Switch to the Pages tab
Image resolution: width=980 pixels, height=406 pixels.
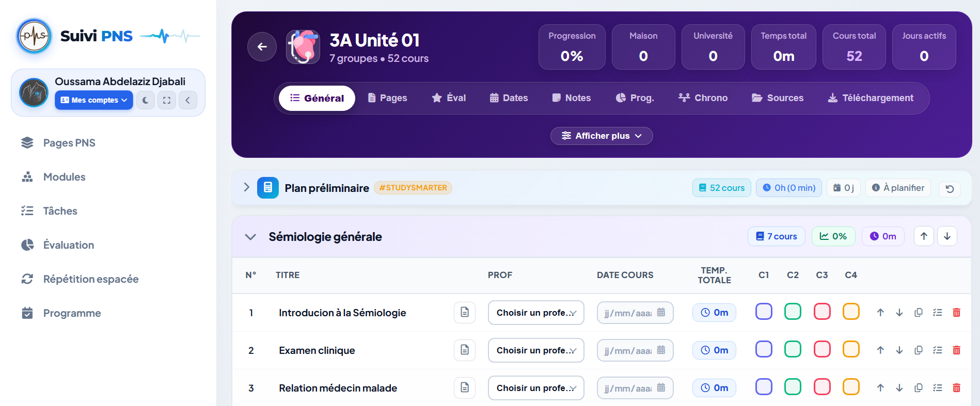(x=387, y=98)
